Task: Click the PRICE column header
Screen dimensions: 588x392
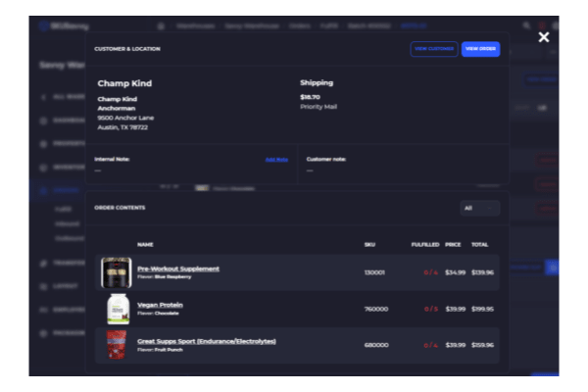Action: click(453, 245)
